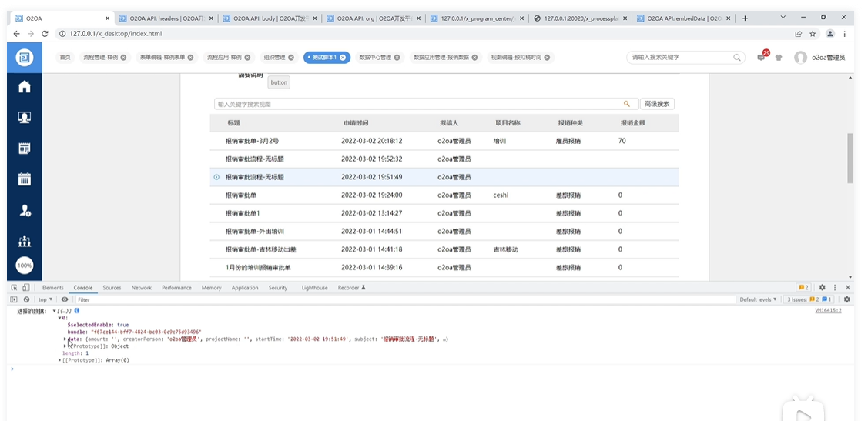The width and height of the screenshot is (868, 421).
Task: Toggle the live expression eye icon
Action: [65, 299]
